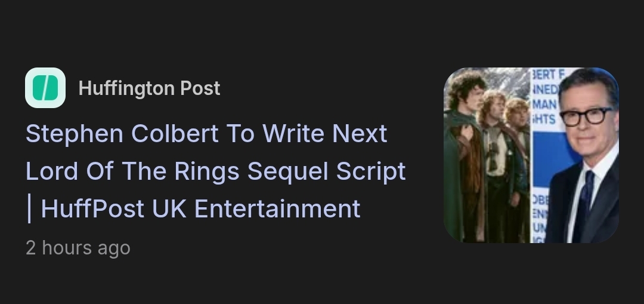
Task: Click the green HuffPost logo icon
Action: (x=45, y=88)
